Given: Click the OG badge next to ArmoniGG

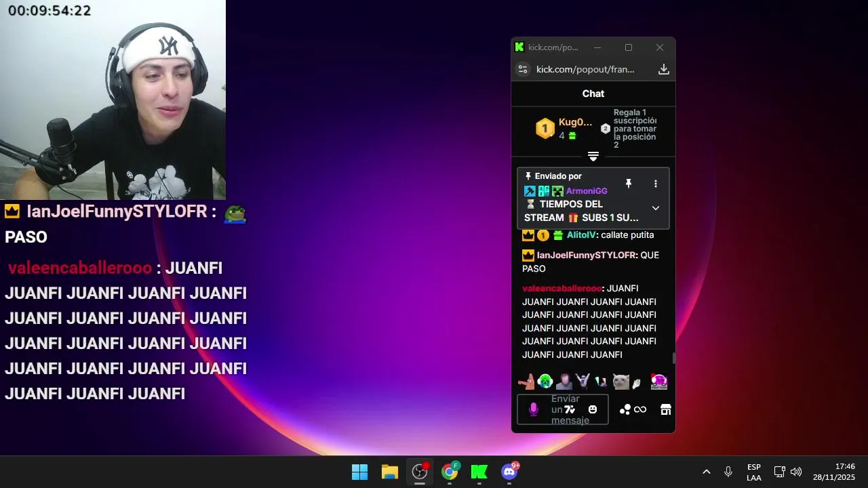Looking at the screenshot, I should (x=544, y=191).
